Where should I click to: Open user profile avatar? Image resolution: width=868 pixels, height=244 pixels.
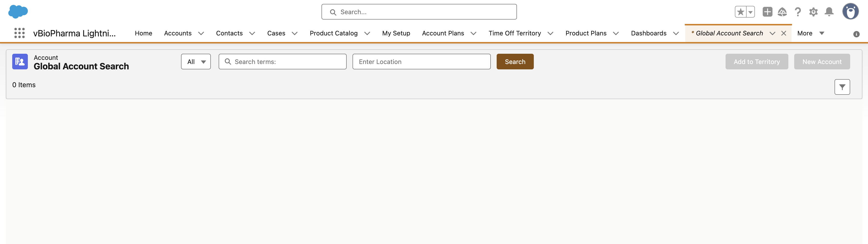point(850,12)
